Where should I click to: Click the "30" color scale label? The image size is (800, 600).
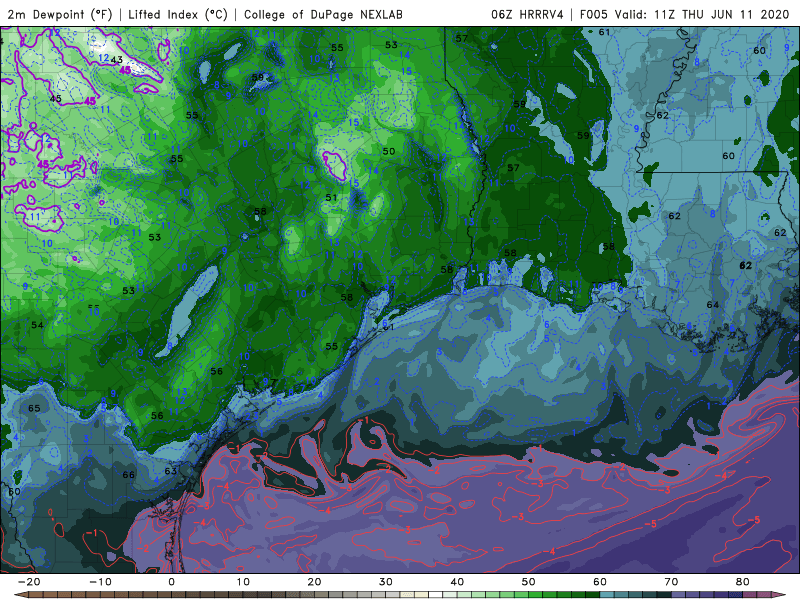pos(386,582)
